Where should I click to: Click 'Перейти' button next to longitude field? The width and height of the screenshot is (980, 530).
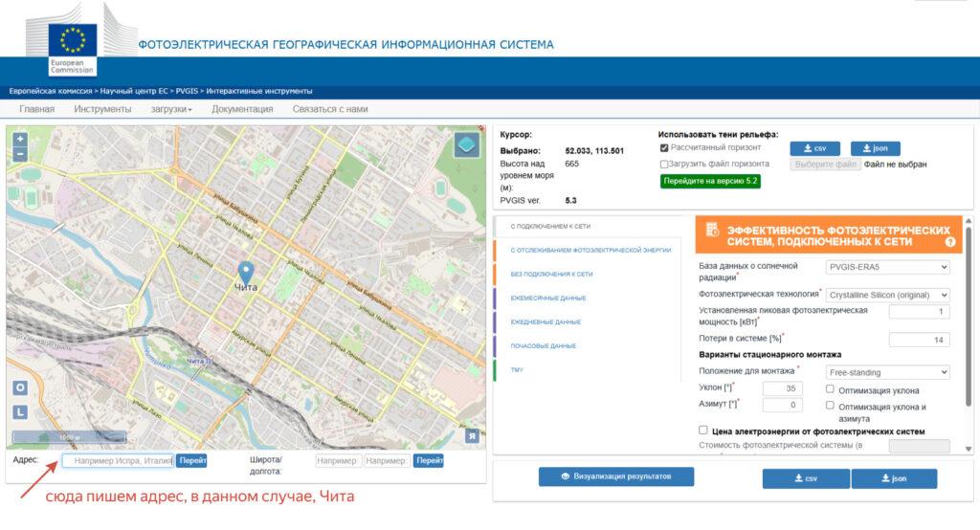(x=429, y=460)
